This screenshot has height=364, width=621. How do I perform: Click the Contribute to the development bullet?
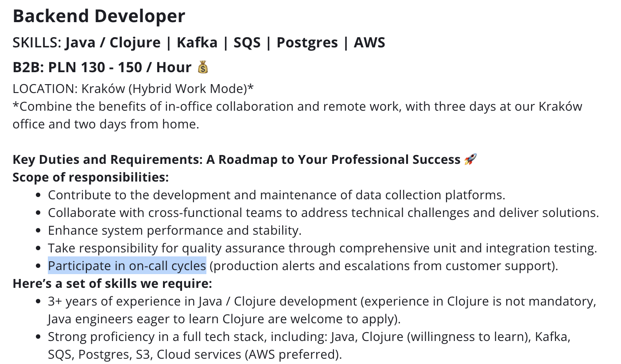[x=276, y=195]
